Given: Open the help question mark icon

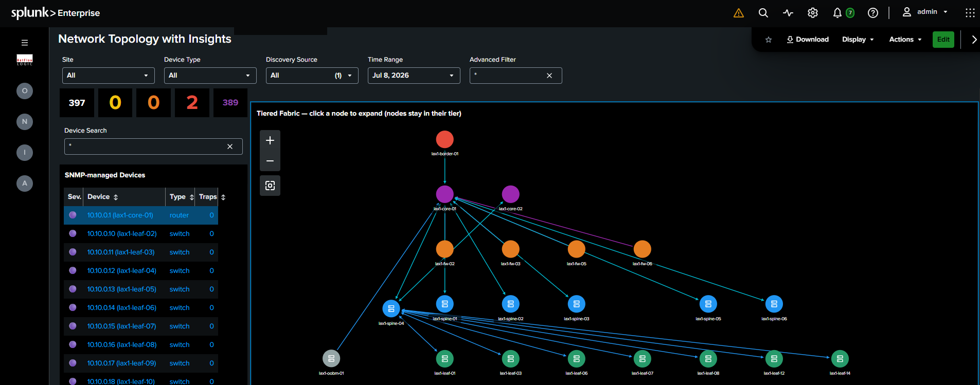Looking at the screenshot, I should click(873, 13).
